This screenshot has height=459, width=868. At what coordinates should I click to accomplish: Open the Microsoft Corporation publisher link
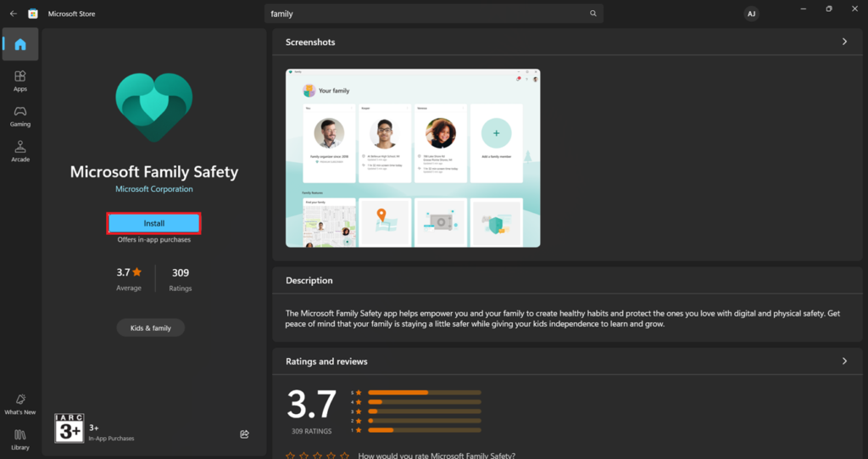(154, 189)
